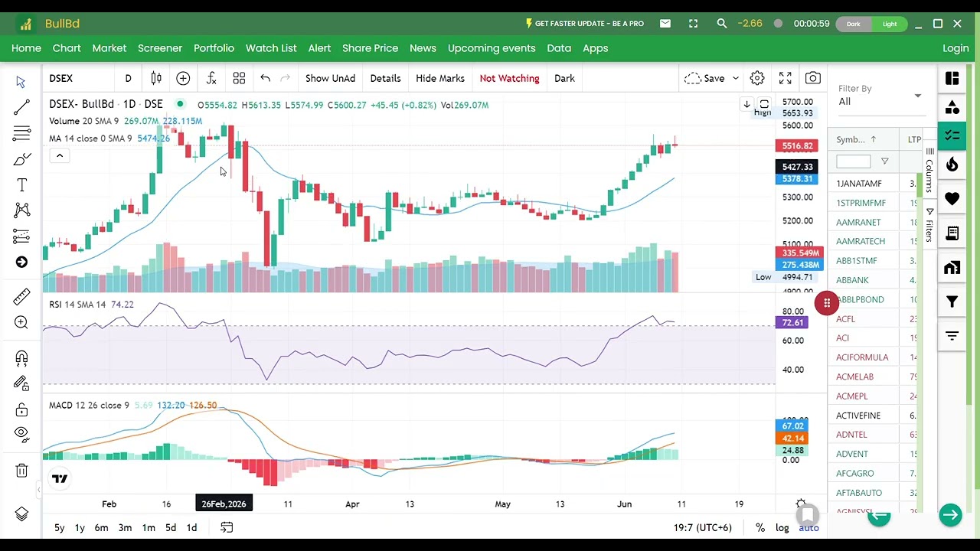Open the chart layout grid selector
Viewport: 980px width, 551px height.
[239, 78]
